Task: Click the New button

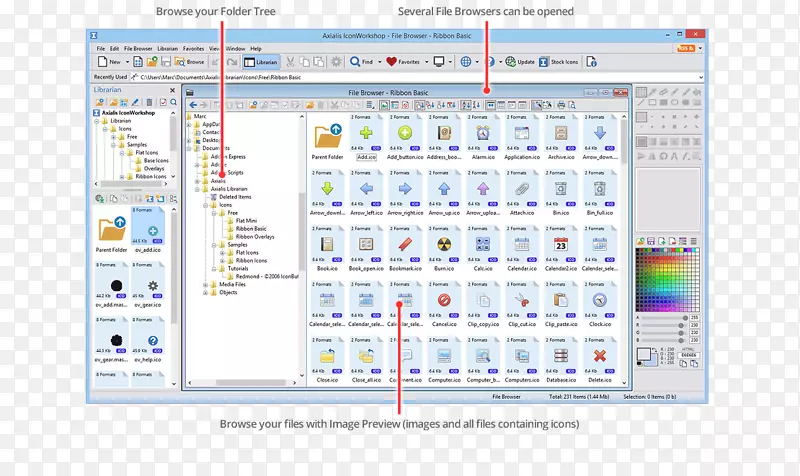Action: (x=109, y=62)
